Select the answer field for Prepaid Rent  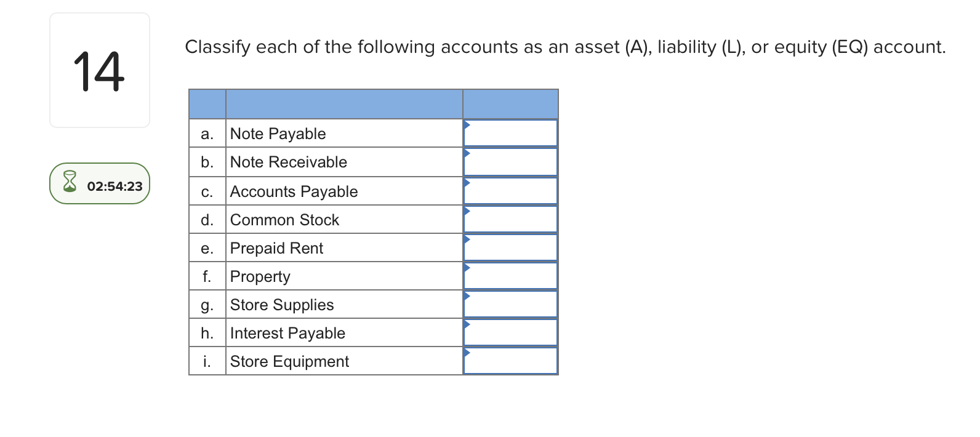pos(510,247)
